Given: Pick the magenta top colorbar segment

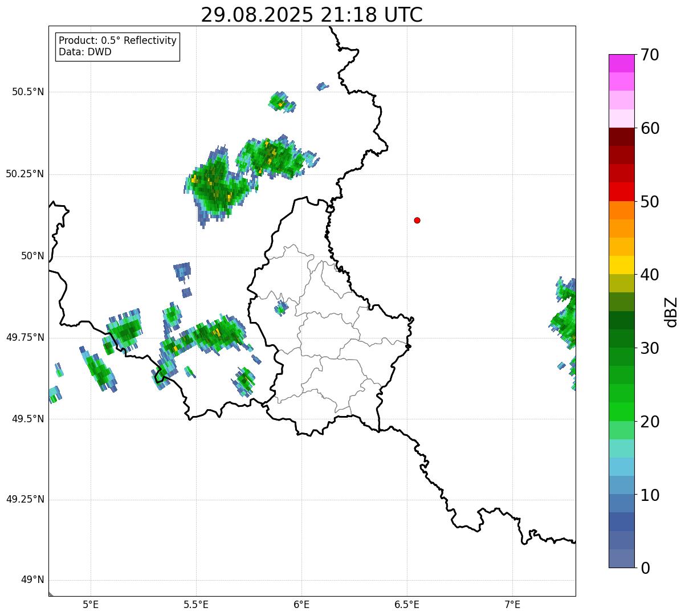Looking at the screenshot, I should pos(622,63).
